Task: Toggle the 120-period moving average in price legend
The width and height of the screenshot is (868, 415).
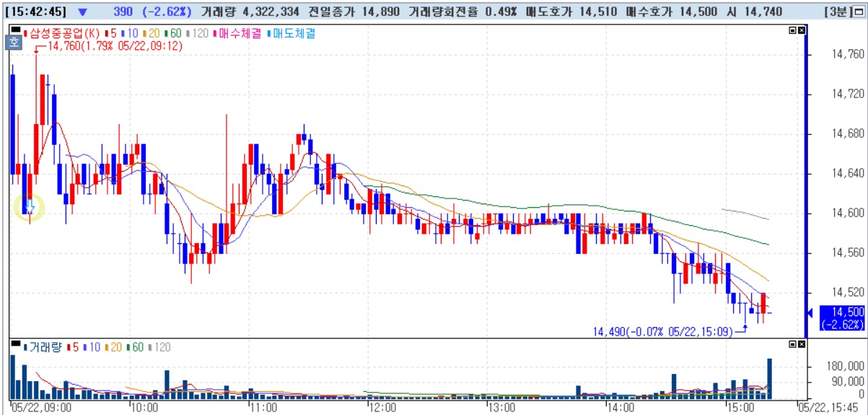Action: (198, 33)
